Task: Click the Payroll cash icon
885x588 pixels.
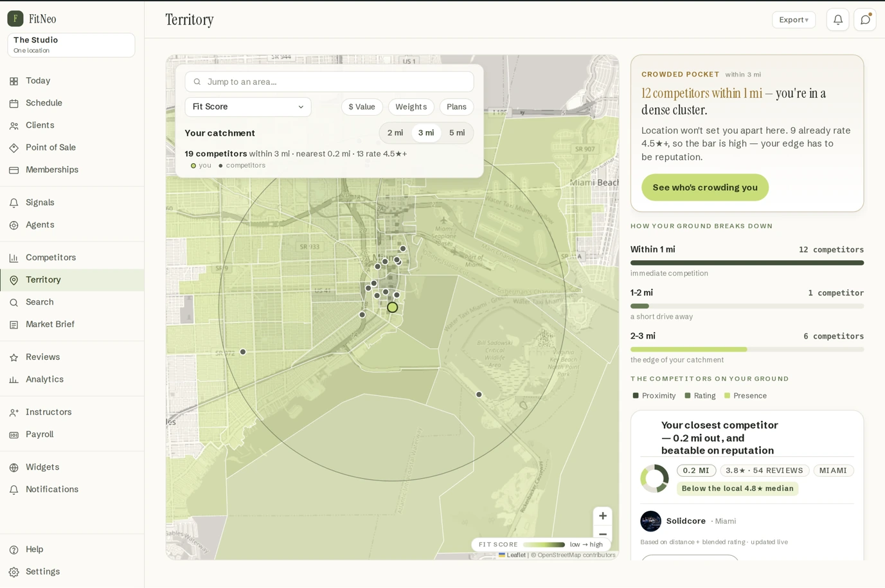Action: (x=14, y=435)
